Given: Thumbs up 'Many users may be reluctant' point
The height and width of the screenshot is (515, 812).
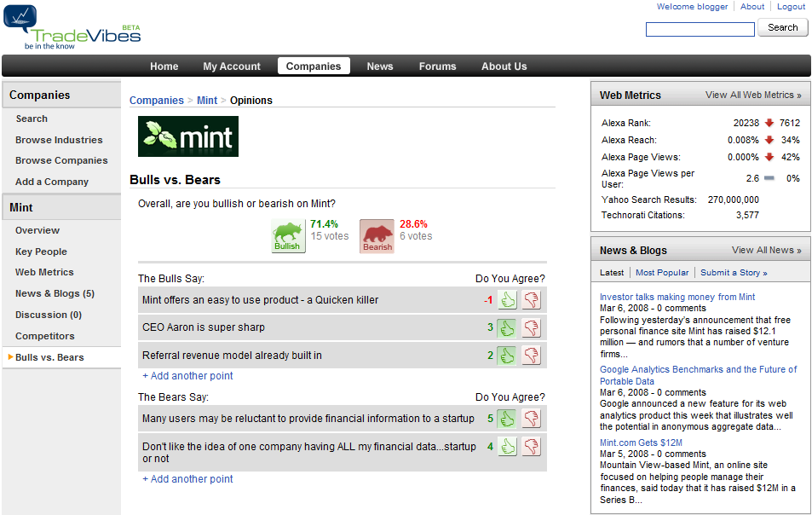Looking at the screenshot, I should (x=507, y=419).
